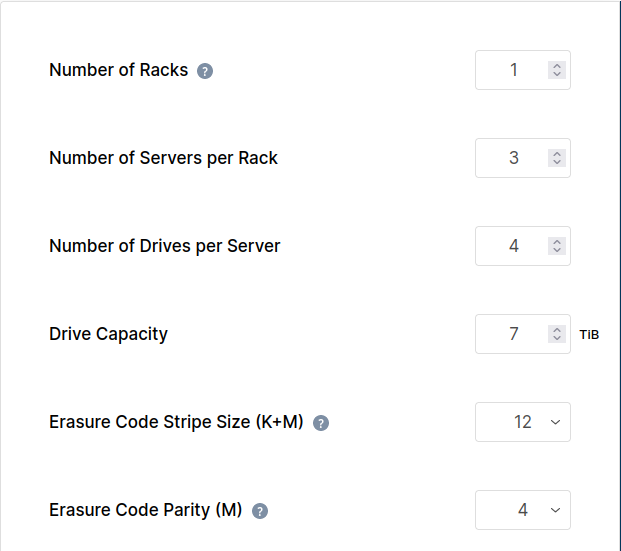Select the Drives per Server value field
The image size is (621, 551).
pyautogui.click(x=523, y=246)
